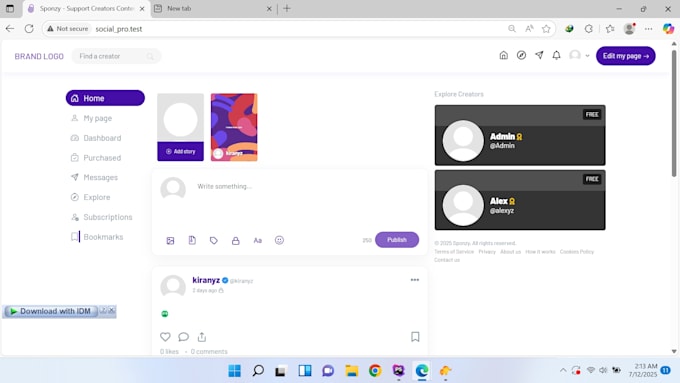Open kiranyz's story thumbnail

coord(234,127)
